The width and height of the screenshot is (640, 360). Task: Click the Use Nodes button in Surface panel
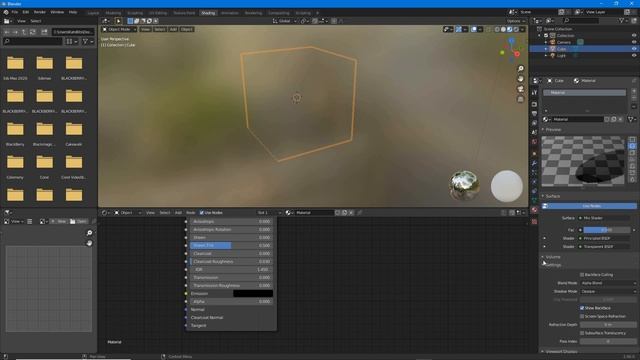pyautogui.click(x=590, y=206)
